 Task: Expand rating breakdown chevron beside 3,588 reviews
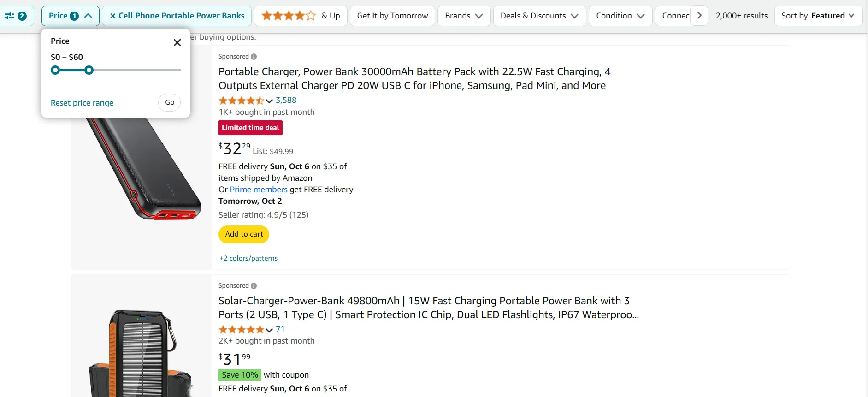269,101
